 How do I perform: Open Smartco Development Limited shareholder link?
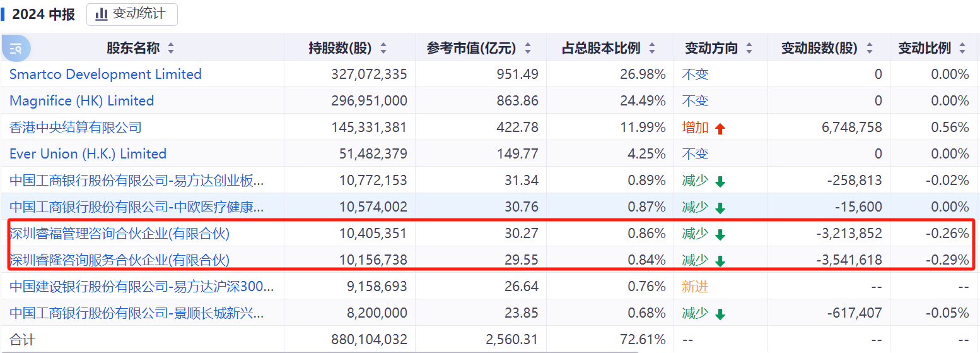coord(105,74)
